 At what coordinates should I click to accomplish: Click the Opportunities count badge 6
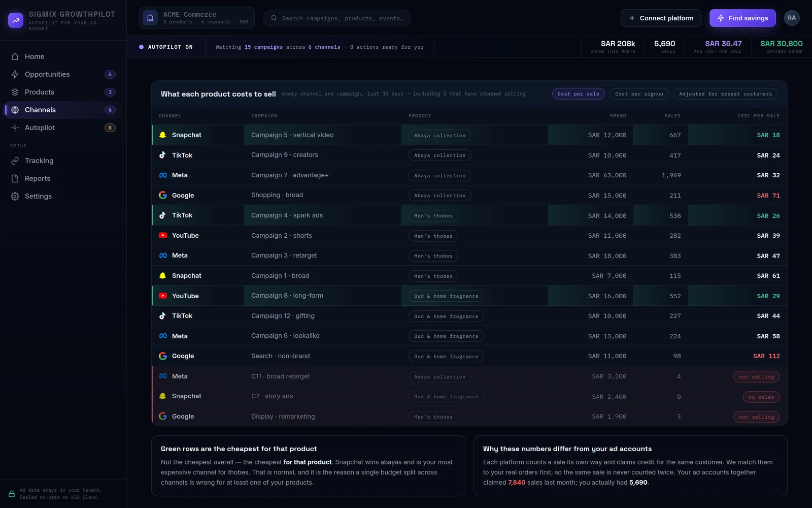tap(110, 74)
